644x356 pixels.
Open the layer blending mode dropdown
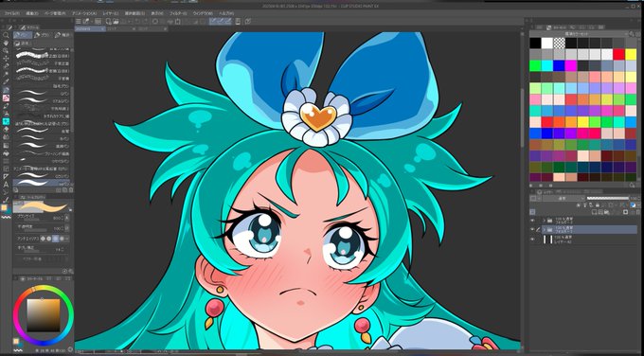563,198
